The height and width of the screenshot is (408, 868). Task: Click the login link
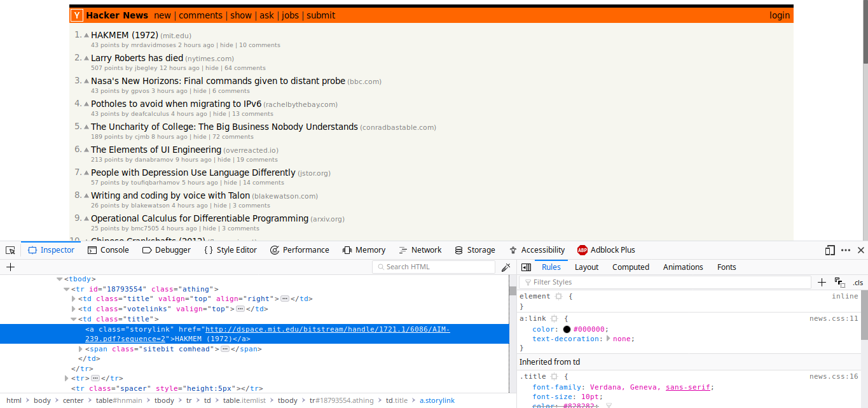coord(780,15)
